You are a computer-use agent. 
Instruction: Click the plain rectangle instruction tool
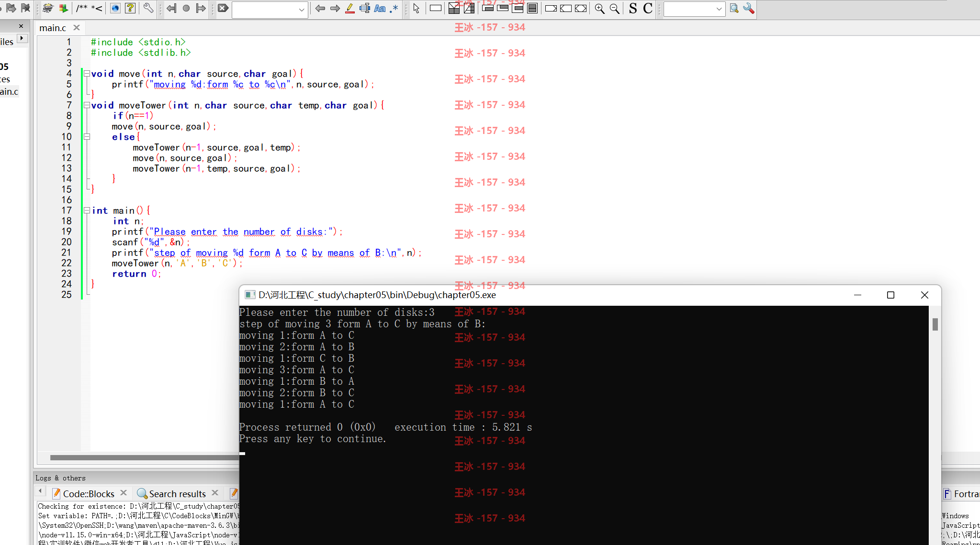point(436,8)
